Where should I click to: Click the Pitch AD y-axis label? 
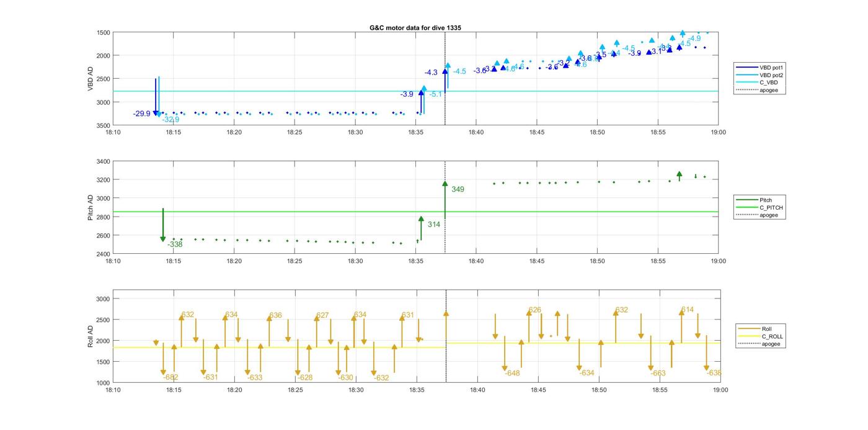point(90,208)
